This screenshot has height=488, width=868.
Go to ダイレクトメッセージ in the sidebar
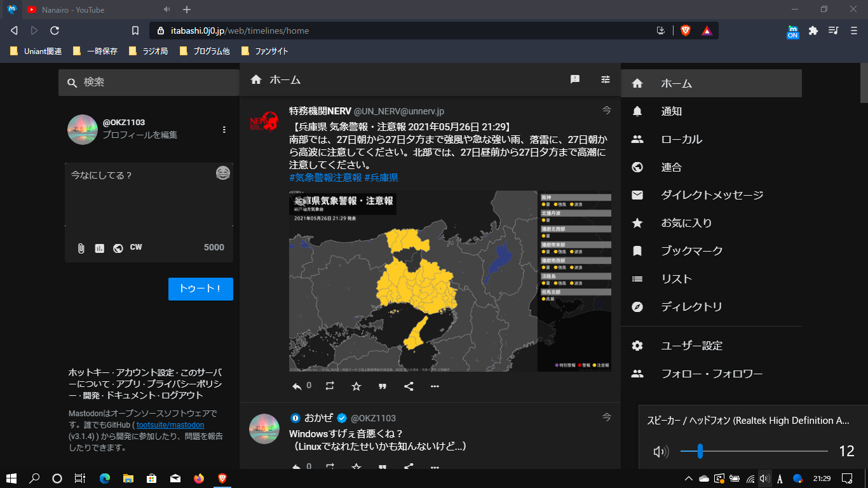click(x=712, y=195)
